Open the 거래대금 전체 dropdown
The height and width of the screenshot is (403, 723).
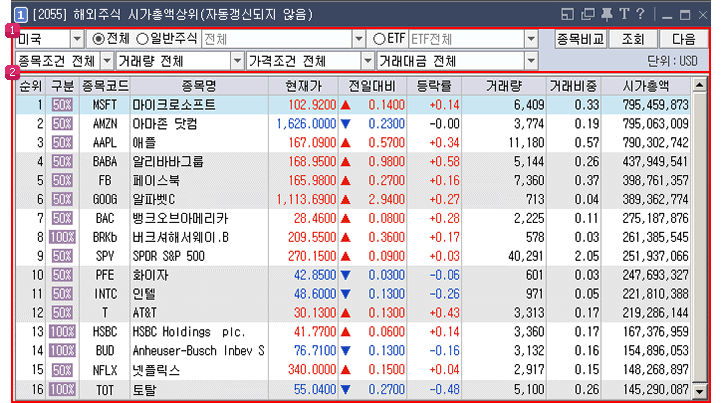pyautogui.click(x=531, y=61)
